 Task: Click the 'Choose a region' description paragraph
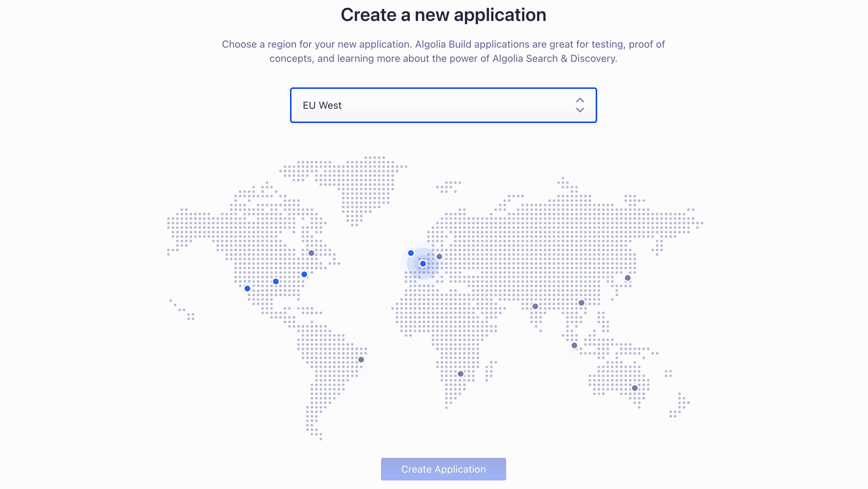tap(443, 51)
